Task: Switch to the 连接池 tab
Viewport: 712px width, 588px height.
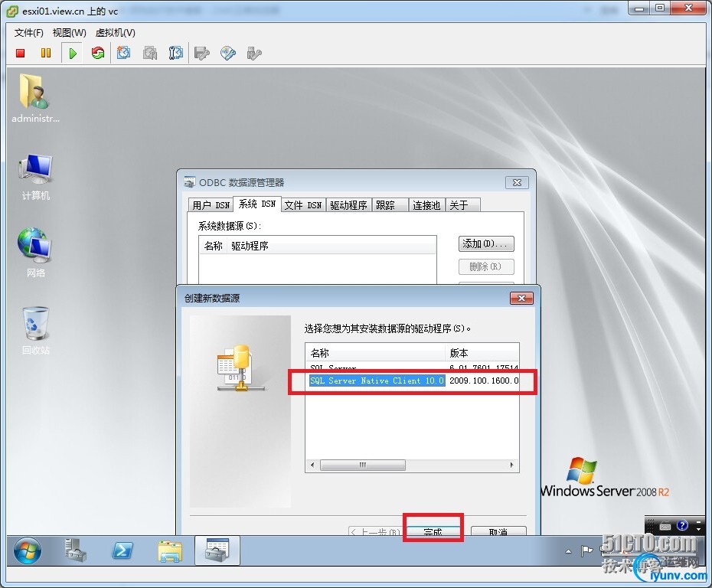Action: point(426,205)
